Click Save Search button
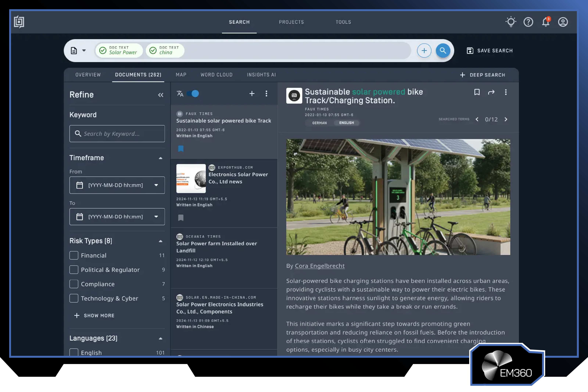This screenshot has width=588, height=392. click(490, 51)
